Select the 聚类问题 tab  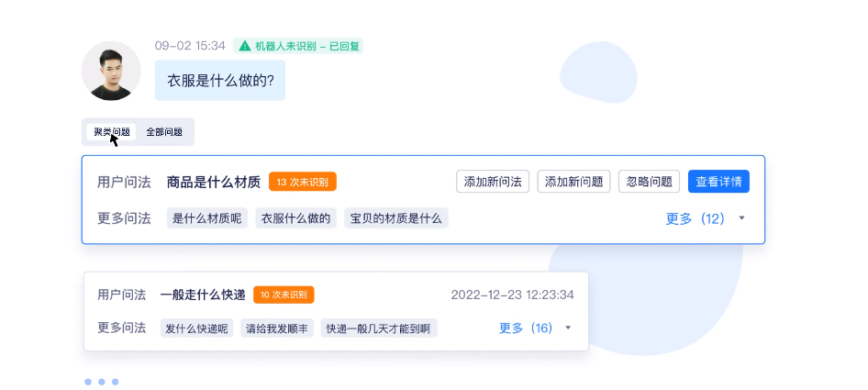[111, 132]
